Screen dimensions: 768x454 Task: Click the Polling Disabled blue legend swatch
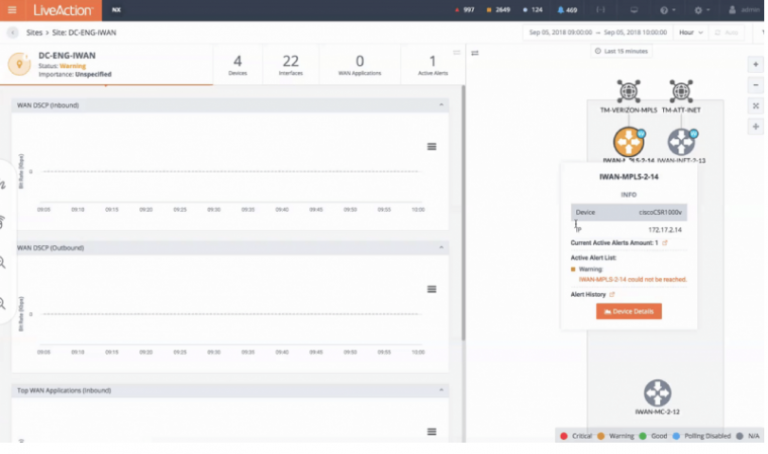click(x=676, y=436)
